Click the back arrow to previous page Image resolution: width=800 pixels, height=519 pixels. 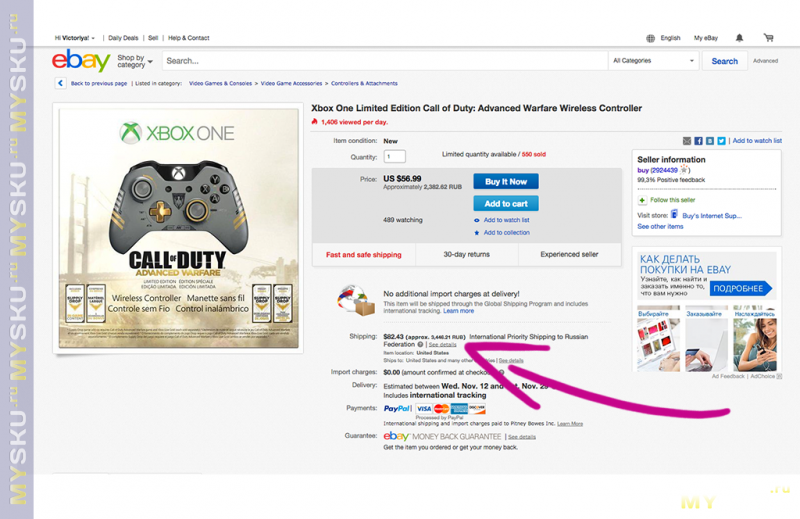(x=62, y=84)
